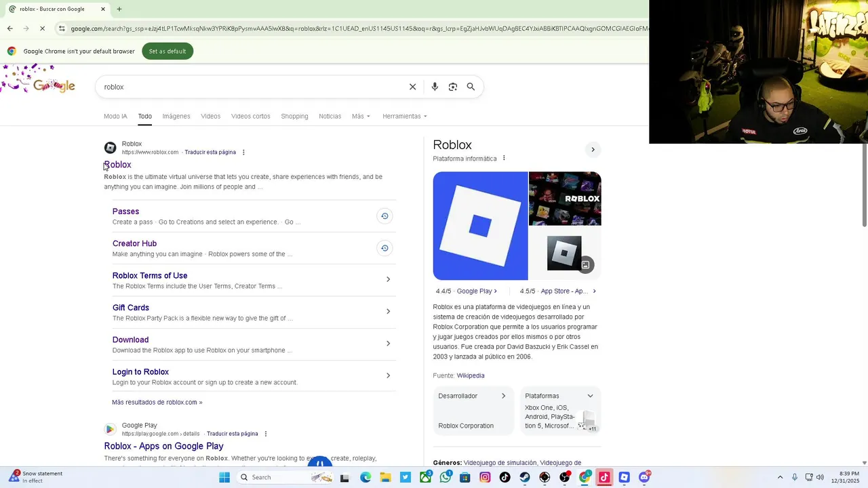This screenshot has width=868, height=488.
Task: Open a new tab with the plus icon
Action: [119, 9]
